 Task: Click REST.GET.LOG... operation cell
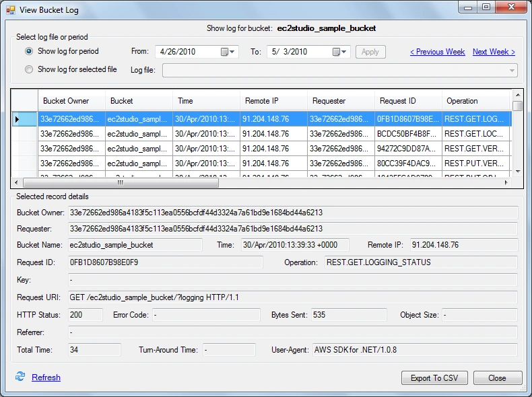476,119
